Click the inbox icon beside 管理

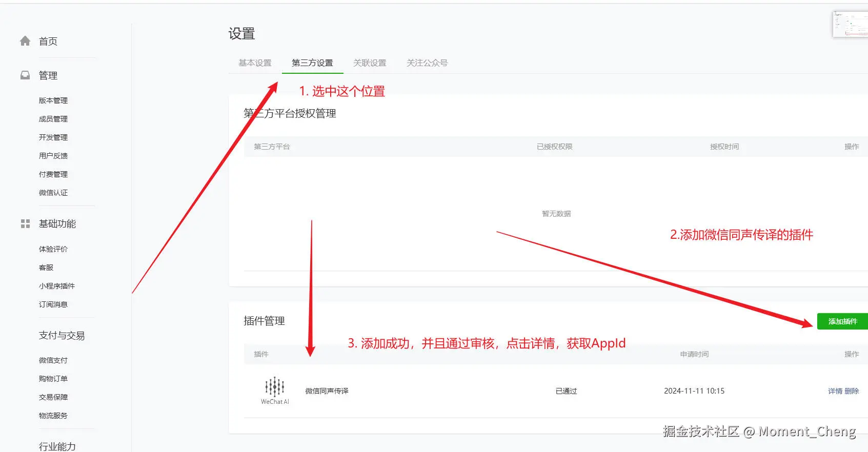(25, 75)
